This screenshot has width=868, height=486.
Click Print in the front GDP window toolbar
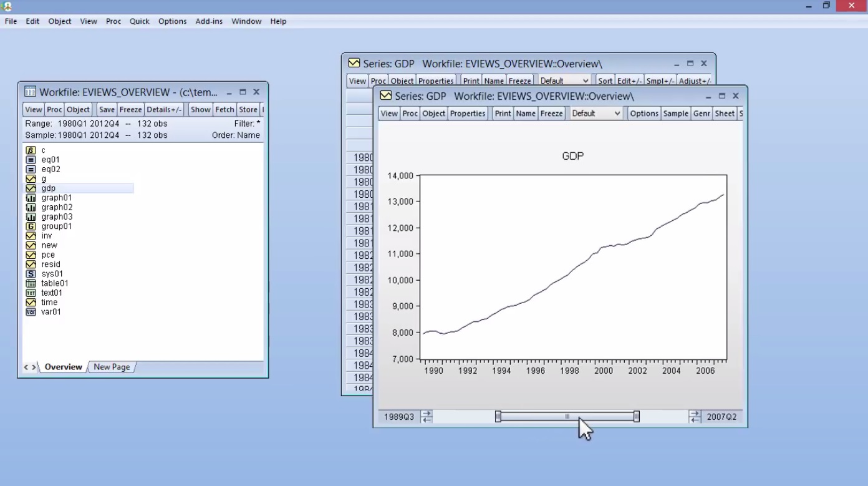(x=503, y=114)
